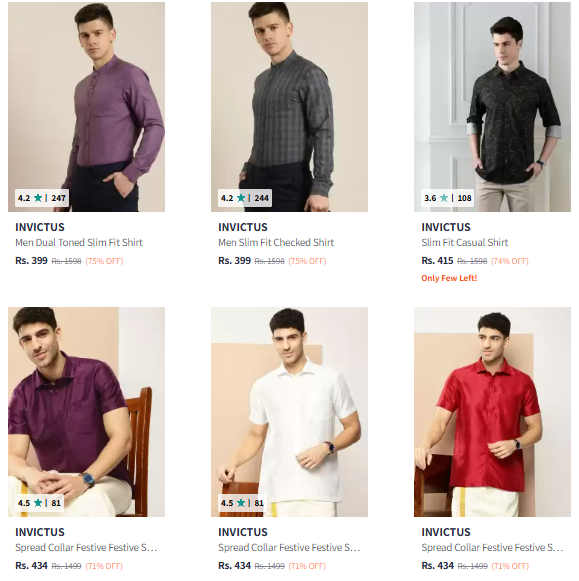Click the 4.2 star rating badge with 247 reviews
This screenshot has height=581, width=579.
[42, 198]
